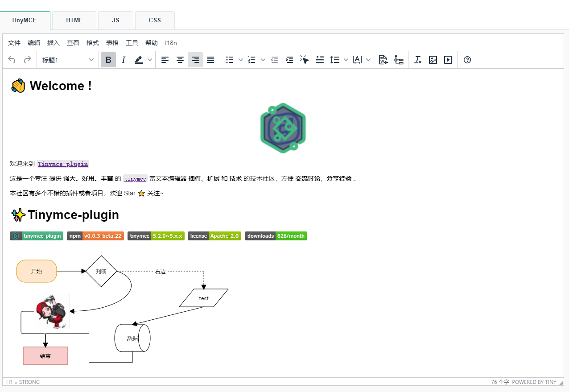Justify the text
Image resolution: width=569 pixels, height=392 pixels.
tap(210, 60)
